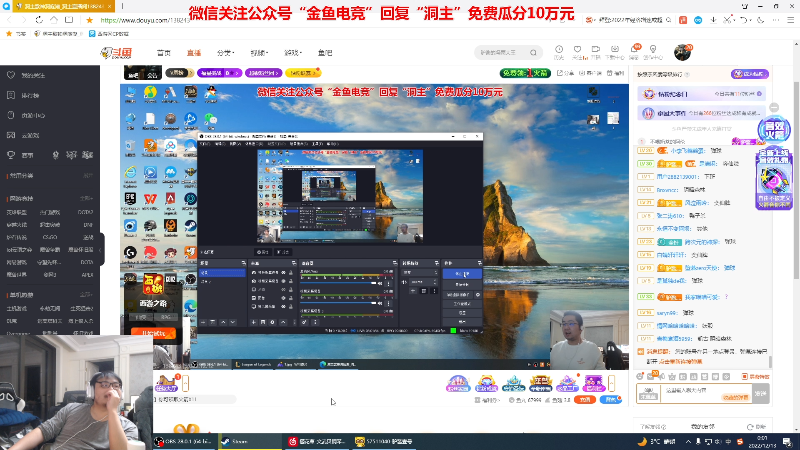This screenshot has height=450, width=800.
Task: Click the share icon above video
Action: (565, 73)
